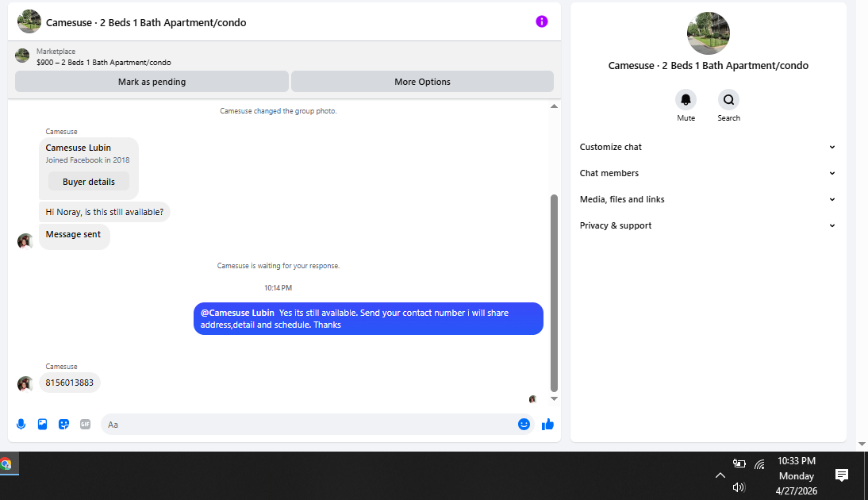Click the Chrome icon in the taskbar
This screenshot has width=868, height=500.
pyautogui.click(x=6, y=464)
